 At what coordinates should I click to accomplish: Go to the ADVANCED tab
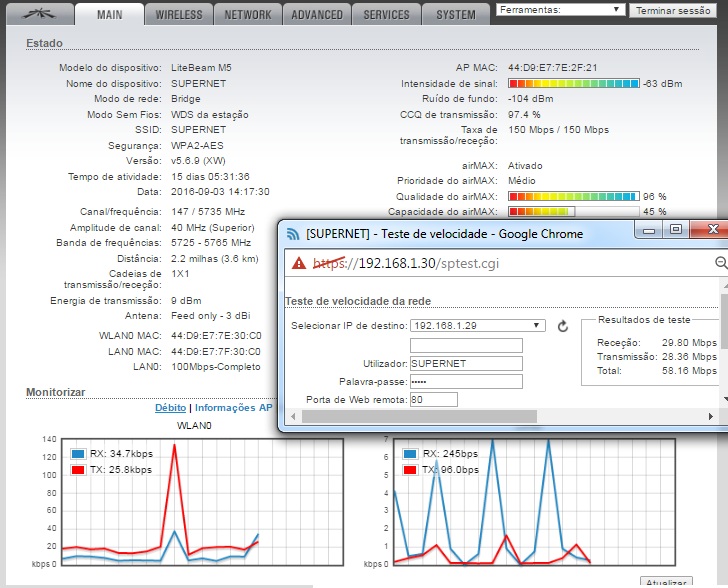[x=316, y=15]
